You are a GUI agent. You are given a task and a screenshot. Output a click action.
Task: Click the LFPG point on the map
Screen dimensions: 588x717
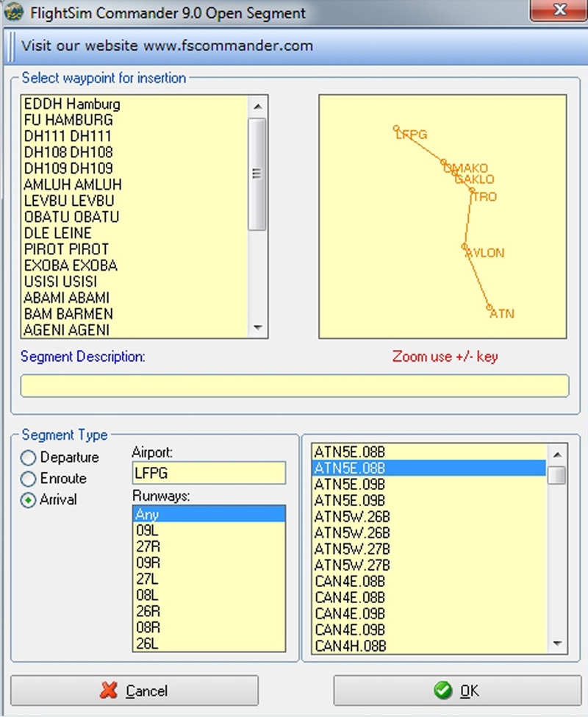(x=397, y=129)
